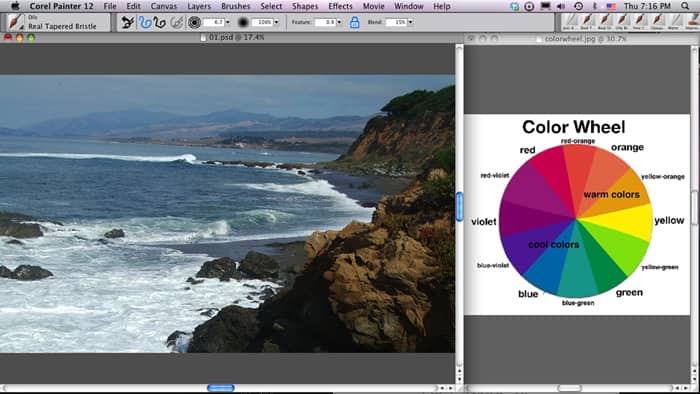Click 01.psd vertical scroll down arrow

click(459, 379)
